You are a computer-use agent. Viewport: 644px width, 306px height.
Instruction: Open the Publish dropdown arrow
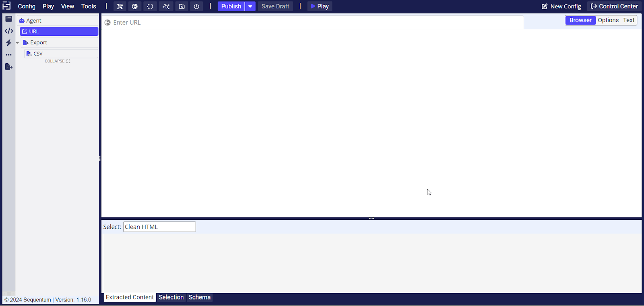(x=250, y=6)
